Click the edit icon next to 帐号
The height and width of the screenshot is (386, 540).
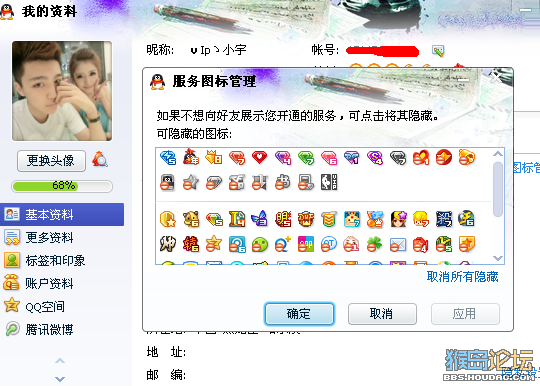click(438, 51)
